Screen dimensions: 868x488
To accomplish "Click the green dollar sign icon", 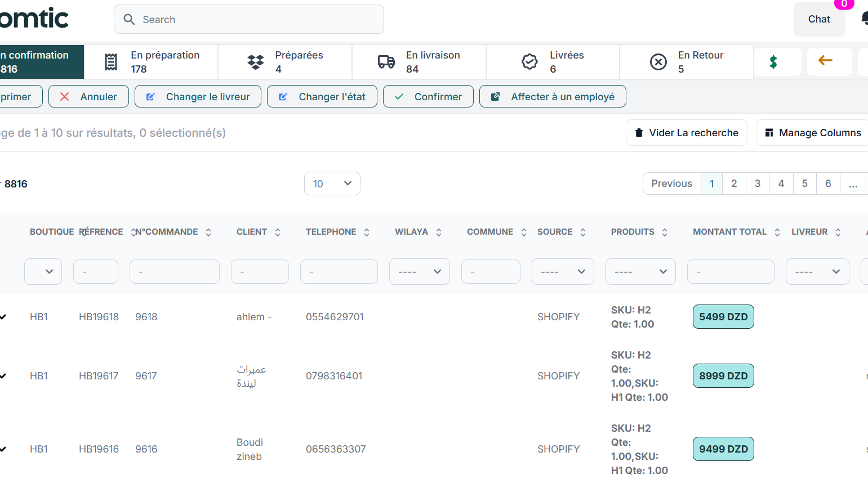I will (x=773, y=62).
